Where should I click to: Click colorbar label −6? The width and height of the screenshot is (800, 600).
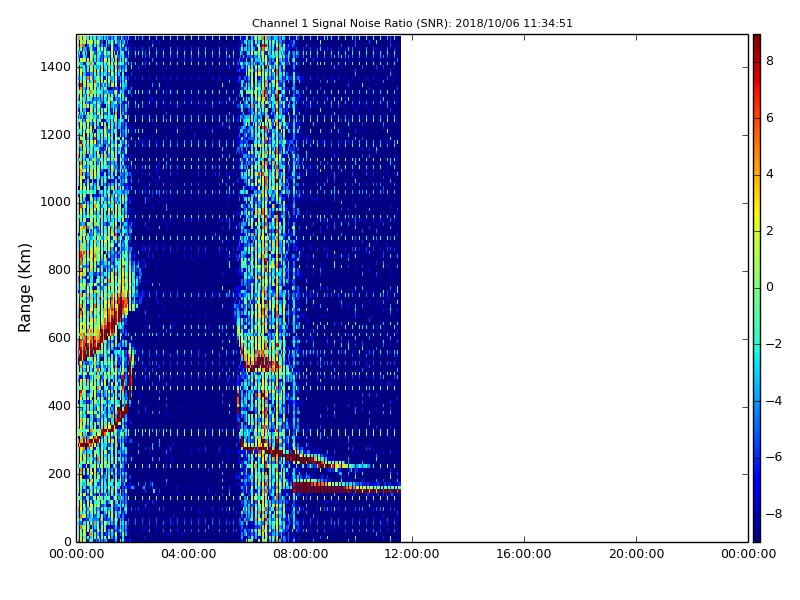(774, 457)
